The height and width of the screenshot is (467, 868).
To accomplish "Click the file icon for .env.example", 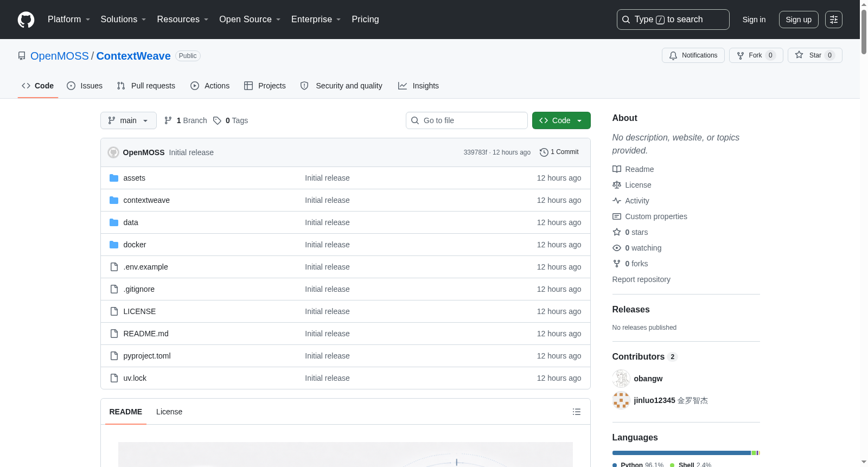I will [114, 267].
